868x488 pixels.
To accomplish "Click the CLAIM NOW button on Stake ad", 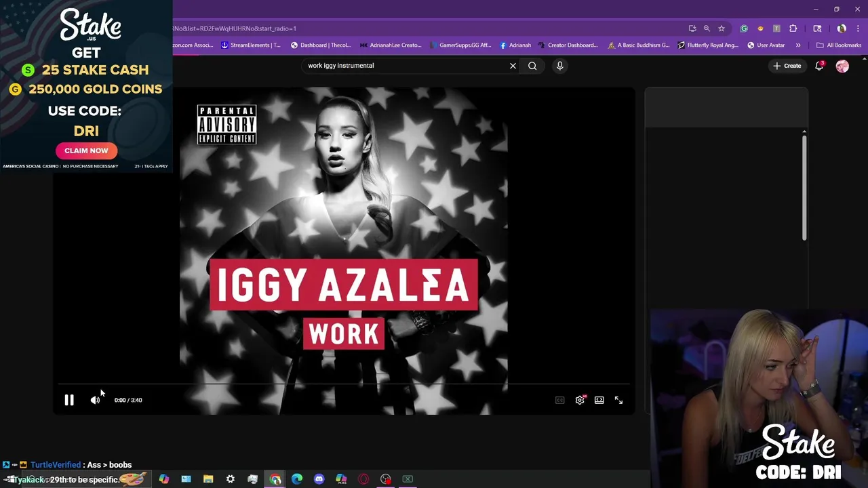I will 86,150.
